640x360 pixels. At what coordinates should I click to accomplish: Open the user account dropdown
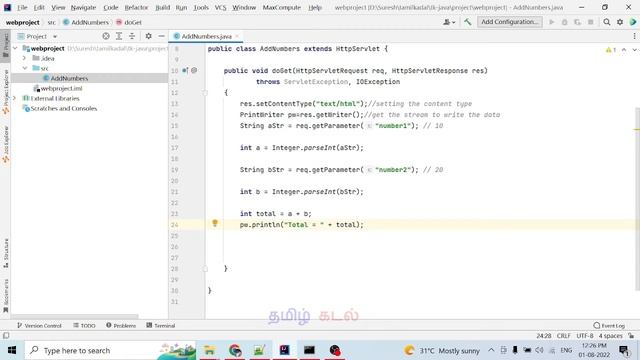click(449, 22)
